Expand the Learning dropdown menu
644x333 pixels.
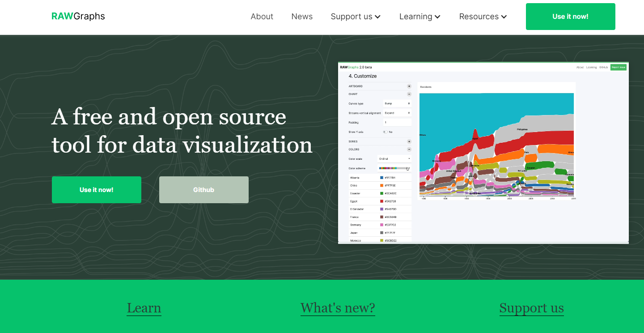click(420, 17)
